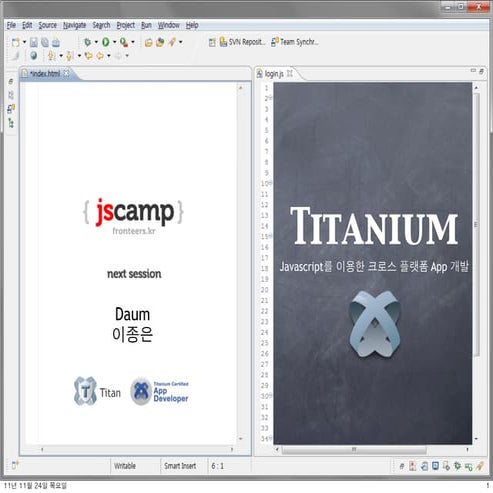Click the green Debug bug icon

click(87, 42)
